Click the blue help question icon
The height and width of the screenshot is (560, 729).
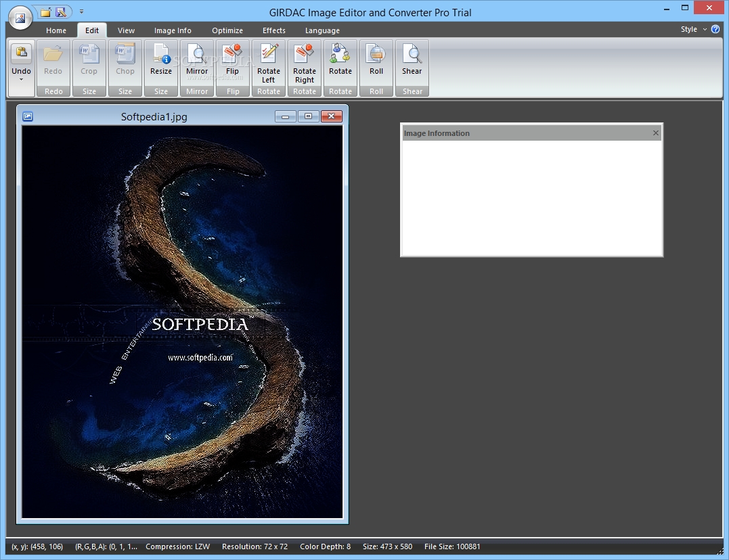coord(715,29)
